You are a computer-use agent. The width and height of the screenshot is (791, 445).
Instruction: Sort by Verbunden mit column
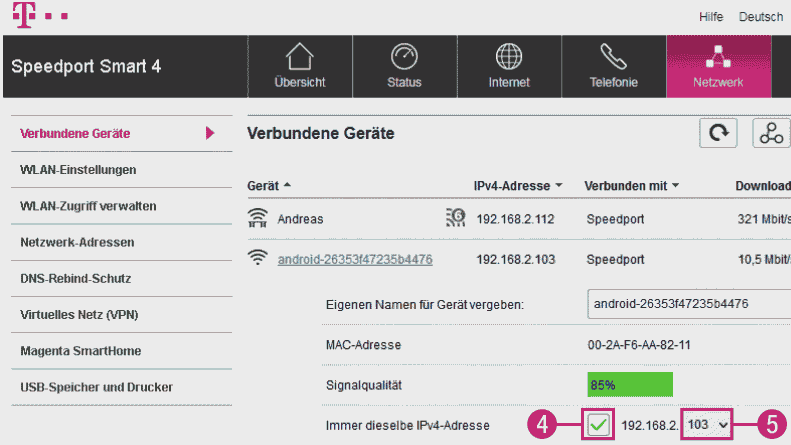632,186
